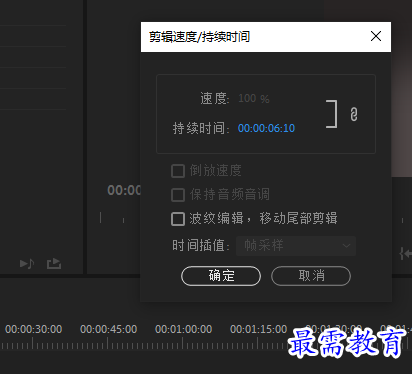This screenshot has height=374, width=412.
Task: Click timeline ruler at 00:01:15:00
Action: [x=258, y=329]
